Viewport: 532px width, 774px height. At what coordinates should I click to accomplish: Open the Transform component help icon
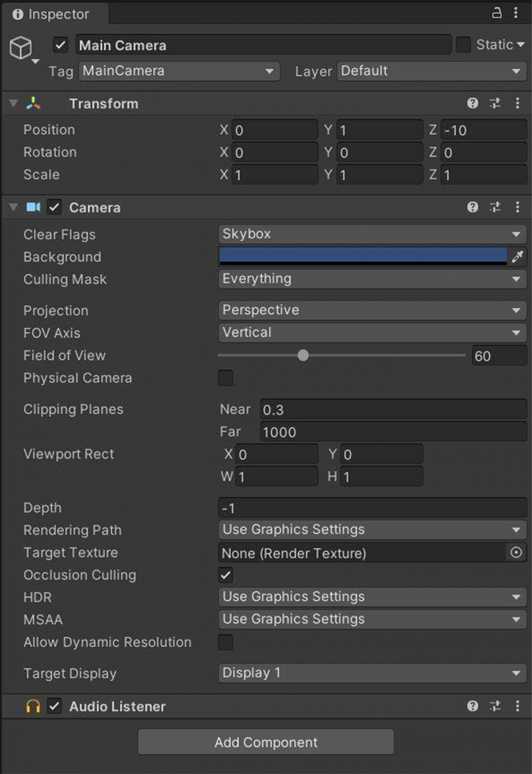472,103
